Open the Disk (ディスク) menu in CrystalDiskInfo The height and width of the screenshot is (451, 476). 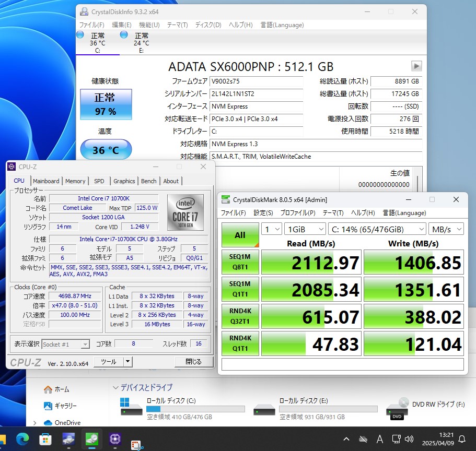[208, 25]
